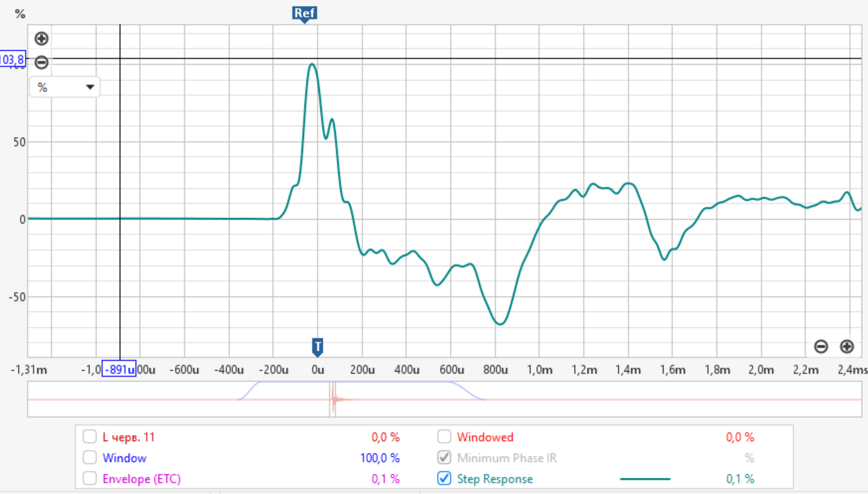This screenshot has width=868, height=494.
Task: Open the % units dropdown
Action: click(x=65, y=87)
